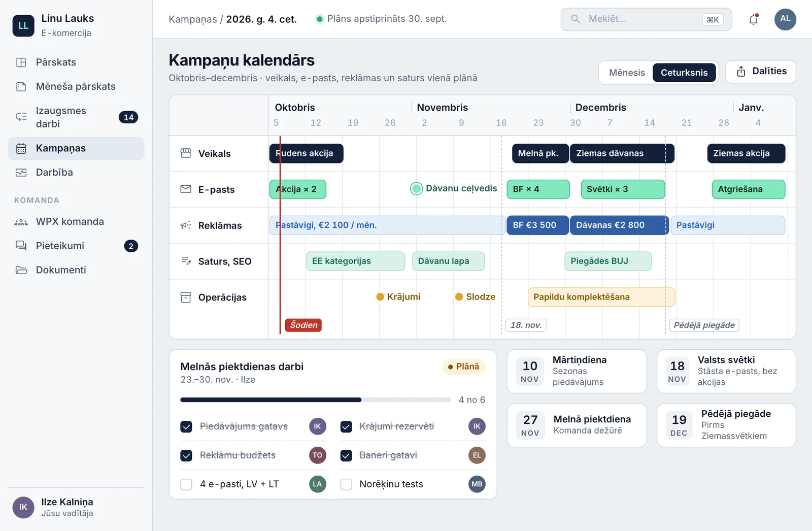Open the Pēdējā piegāde 19 DEC card
Viewport: 812px width, 531px height.
tap(726, 425)
